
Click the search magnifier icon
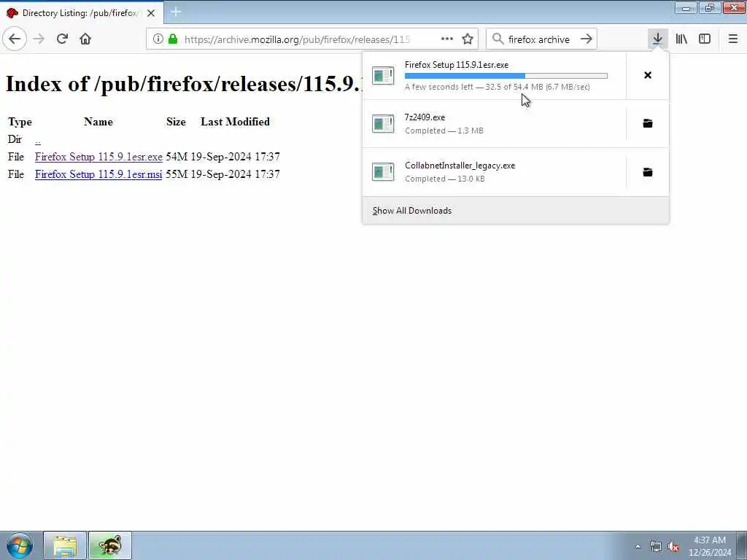point(498,39)
